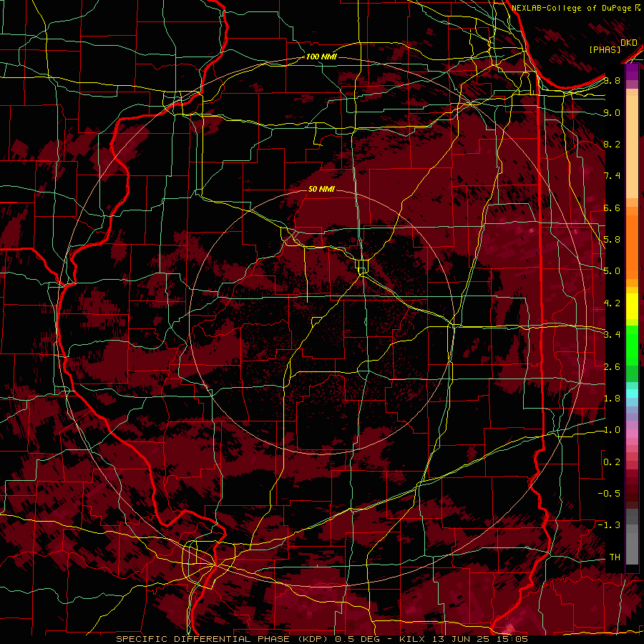Click the 5.8 scale value
Image resolution: width=644 pixels, height=644 pixels.
[x=612, y=240]
